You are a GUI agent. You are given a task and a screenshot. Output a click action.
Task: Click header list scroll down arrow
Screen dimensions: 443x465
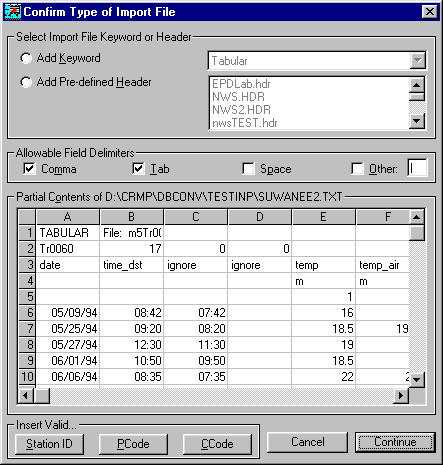pyautogui.click(x=417, y=121)
